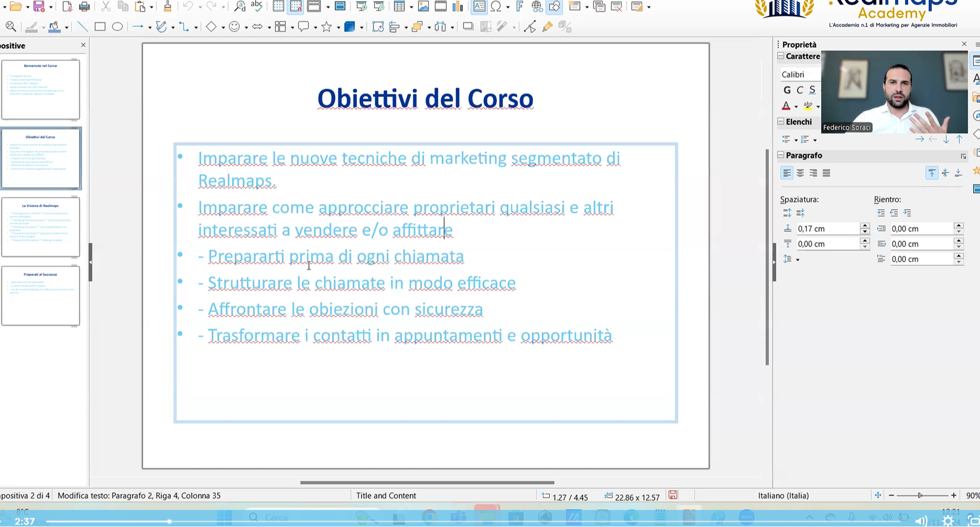Click the Insert Image icon

click(x=423, y=7)
